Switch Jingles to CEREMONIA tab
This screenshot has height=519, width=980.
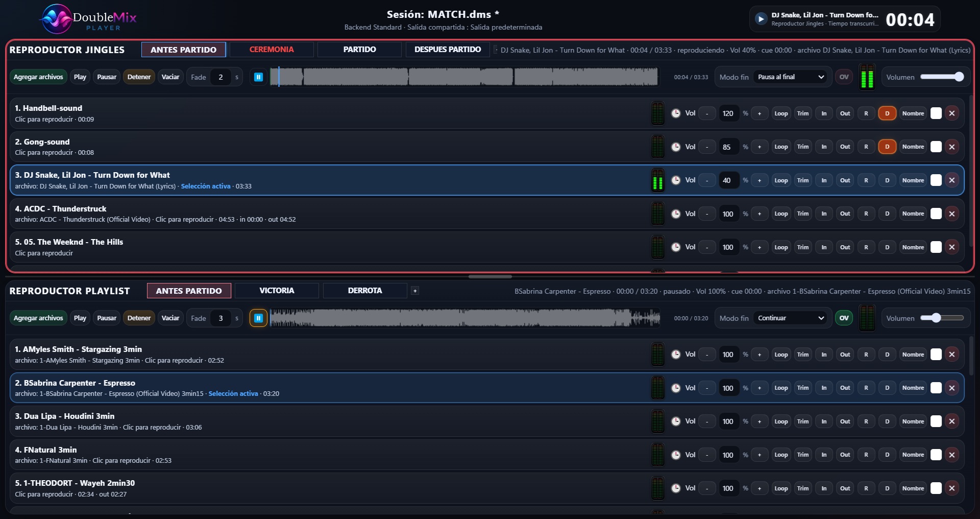(272, 50)
